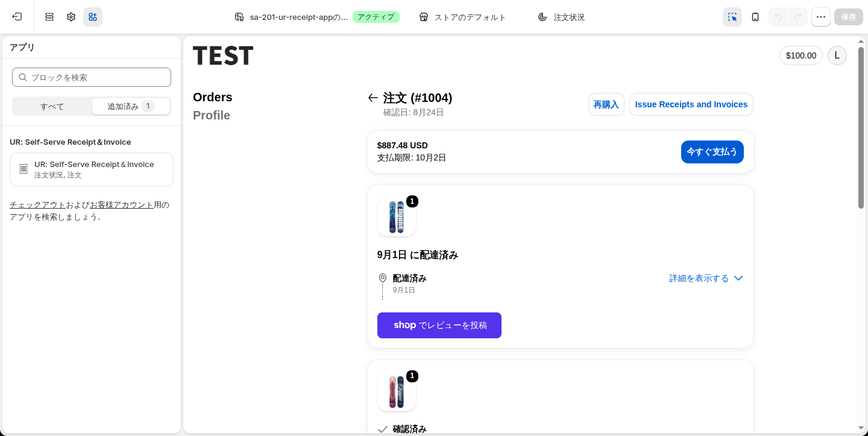Click the 再購入 button
868x436 pixels.
[x=606, y=104]
